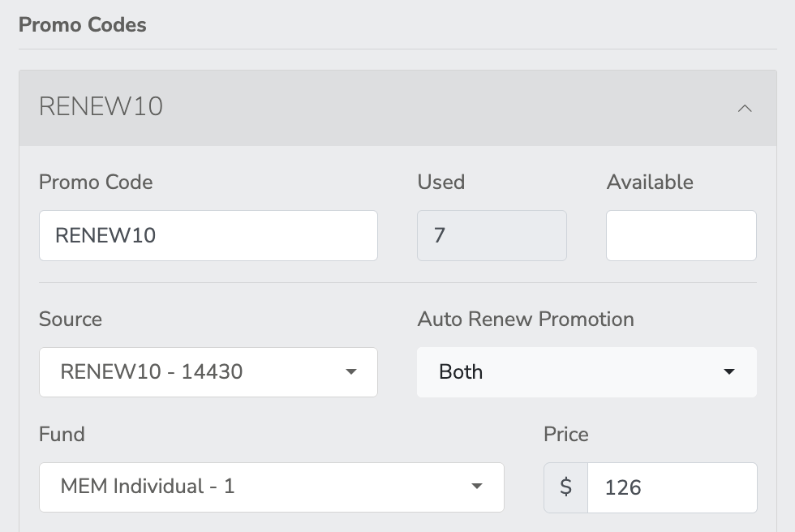Click the Used count field
795x532 pixels.
(492, 236)
